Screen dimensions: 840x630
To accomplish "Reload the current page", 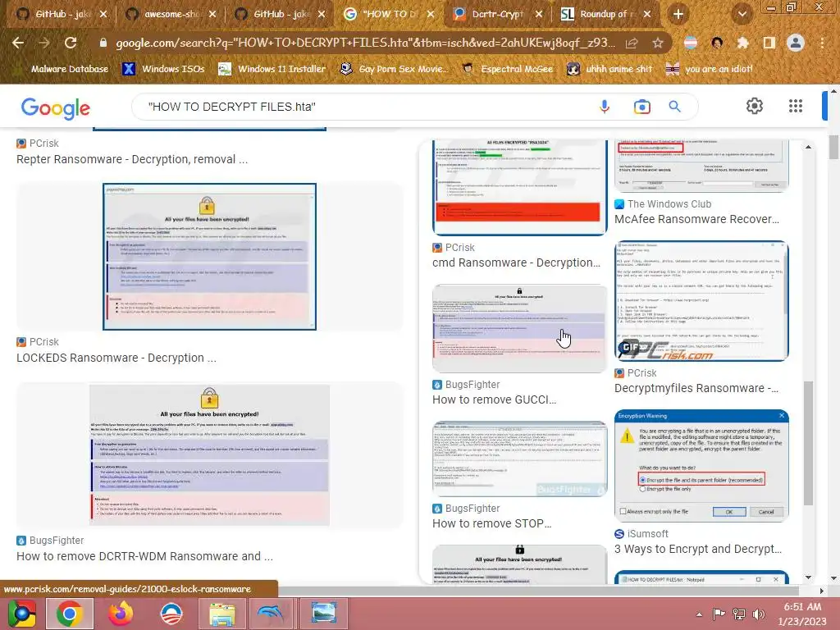I will point(71,43).
